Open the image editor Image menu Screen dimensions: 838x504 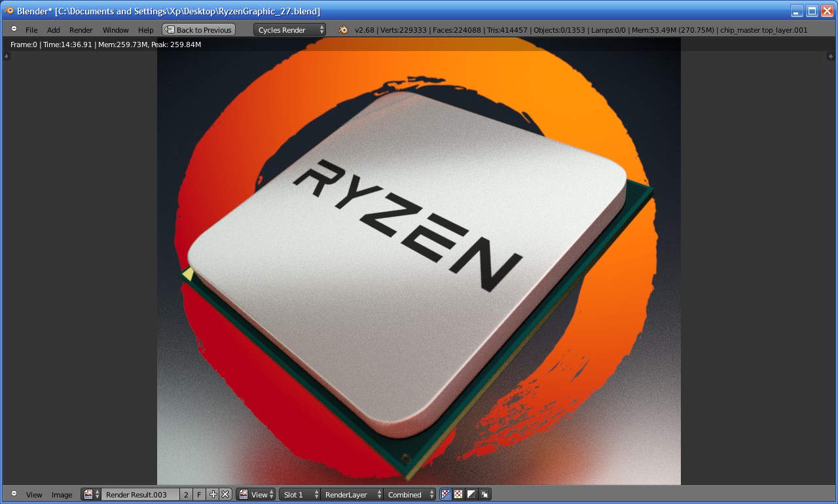[62, 495]
